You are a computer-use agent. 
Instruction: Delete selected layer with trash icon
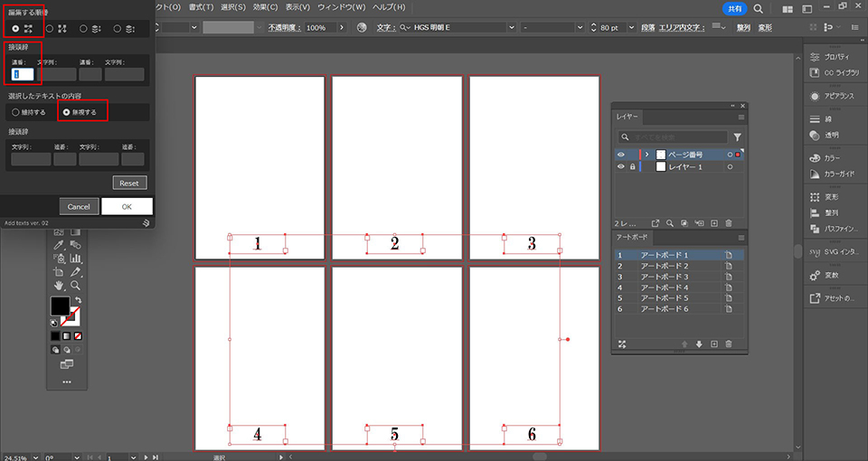pyautogui.click(x=729, y=221)
